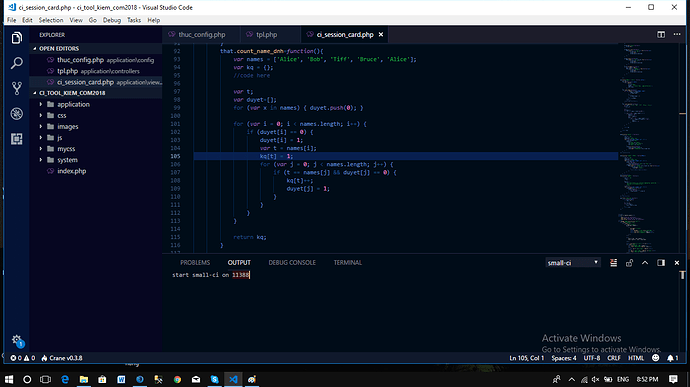Change the CRLF end-of-line setting
This screenshot has height=387, width=690.
[614, 358]
